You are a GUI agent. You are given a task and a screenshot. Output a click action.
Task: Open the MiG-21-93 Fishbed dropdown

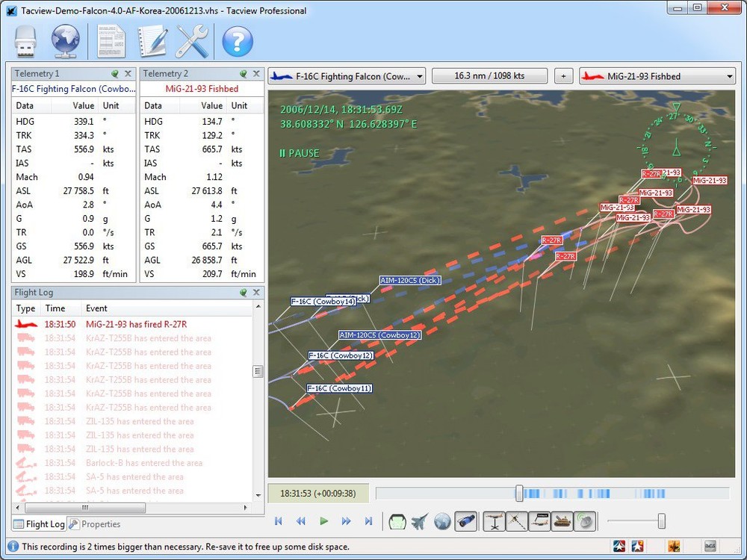pyautogui.click(x=657, y=76)
